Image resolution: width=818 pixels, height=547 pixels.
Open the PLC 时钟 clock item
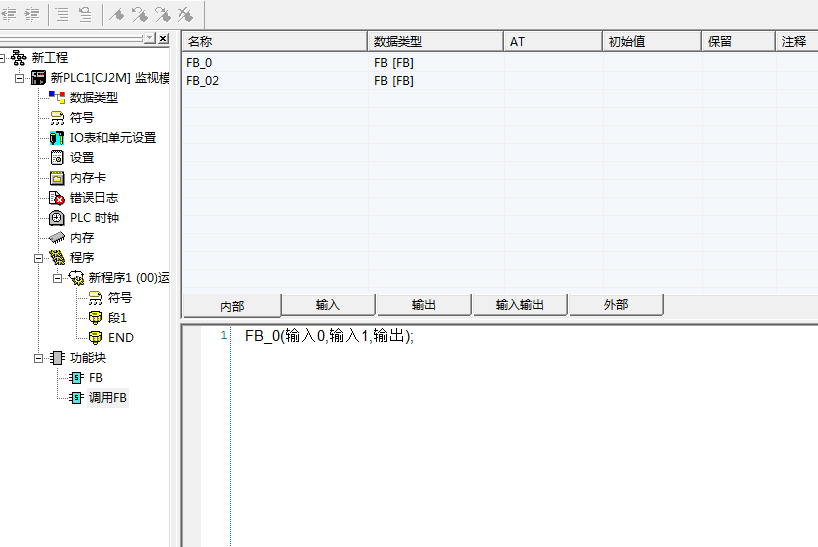(93, 218)
